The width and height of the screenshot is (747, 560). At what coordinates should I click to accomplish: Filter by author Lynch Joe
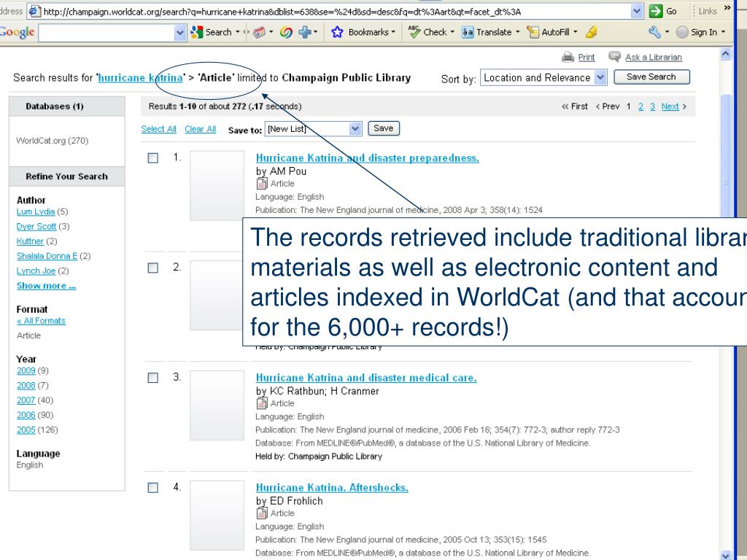coord(36,271)
